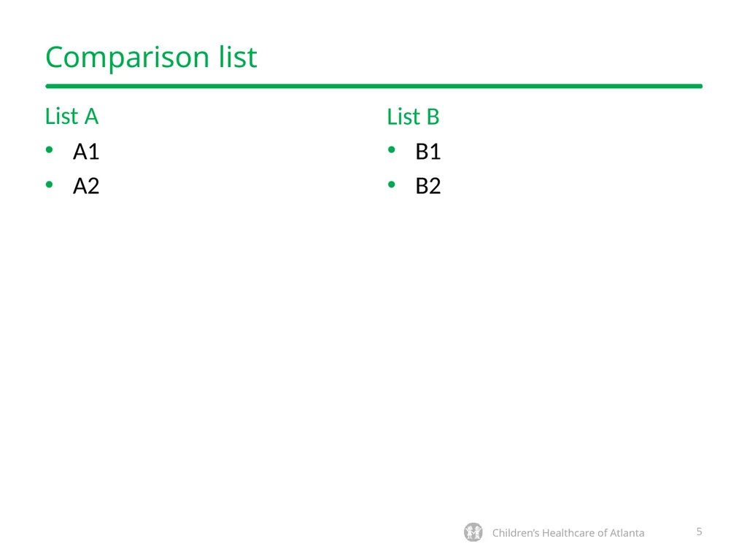The width and height of the screenshot is (747, 560).
Task: Click the letter B in List B heading
Action: click(x=433, y=117)
